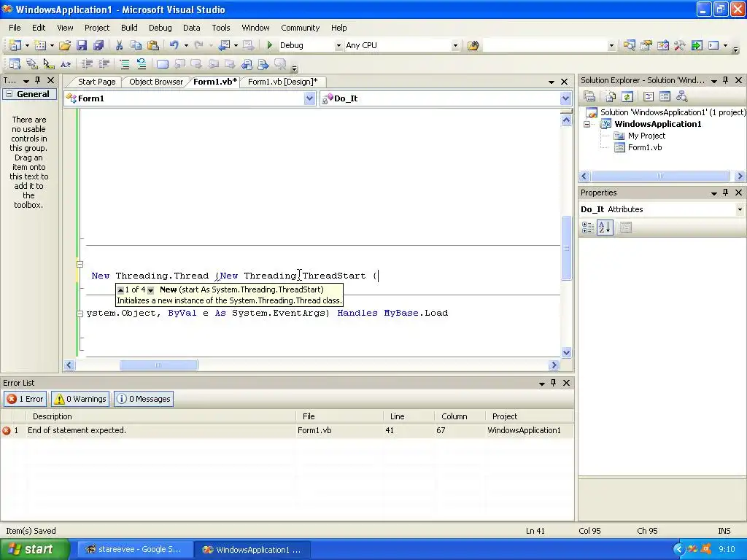Open the Debug configuration dropdown
Screen dimensions: 747x560
pos(338,45)
